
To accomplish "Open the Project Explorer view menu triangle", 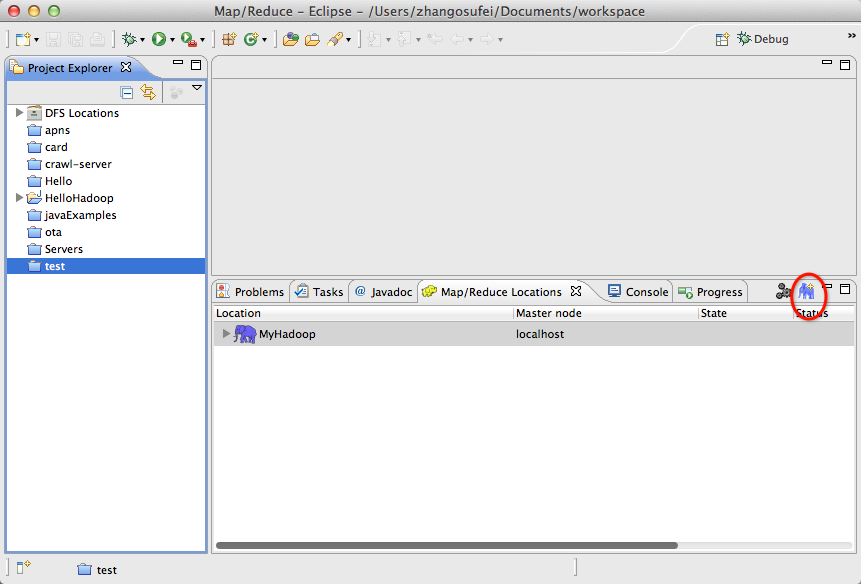I will tap(197, 88).
